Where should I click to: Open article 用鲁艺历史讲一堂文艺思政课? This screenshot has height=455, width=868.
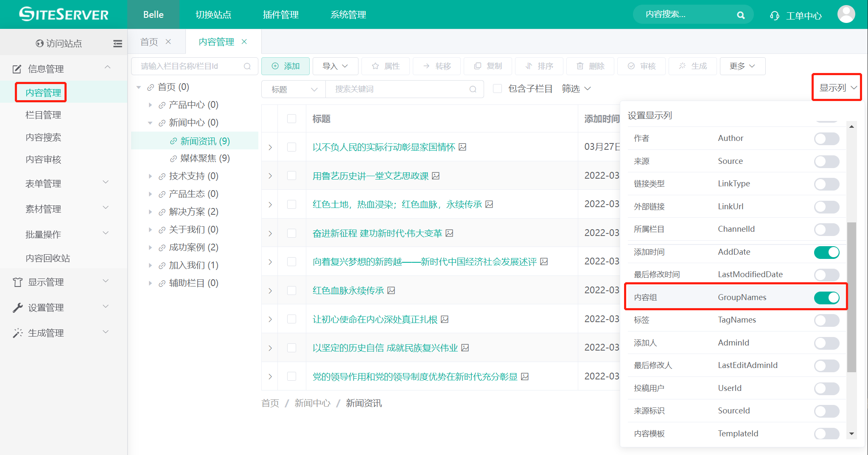370,176
